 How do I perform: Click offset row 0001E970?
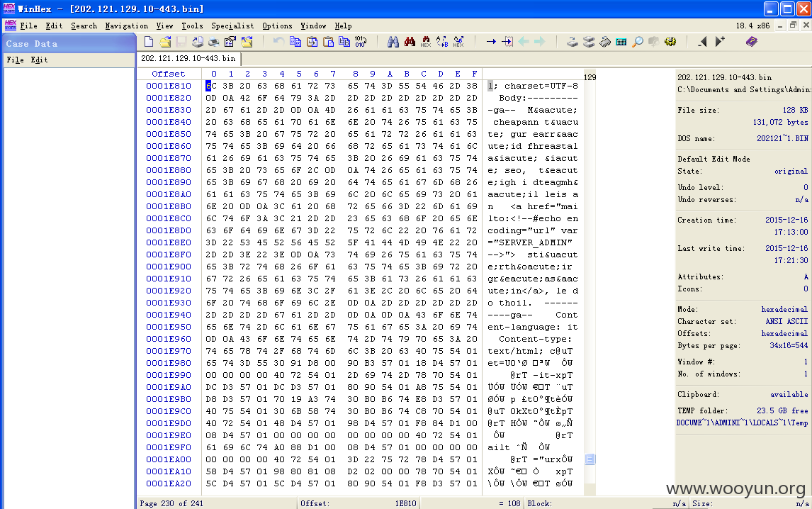click(x=169, y=351)
